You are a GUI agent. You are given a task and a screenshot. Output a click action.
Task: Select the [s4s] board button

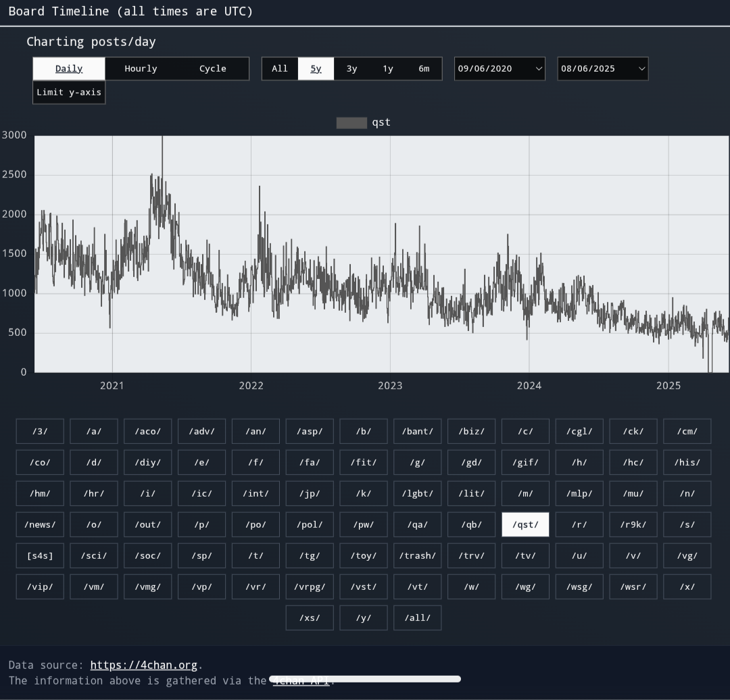[40, 555]
